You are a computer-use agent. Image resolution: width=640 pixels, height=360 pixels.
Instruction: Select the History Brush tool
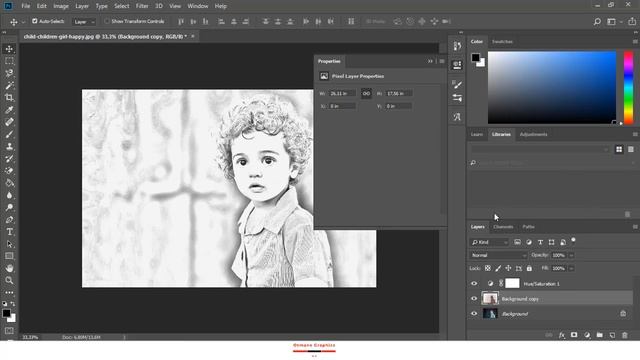point(9,159)
